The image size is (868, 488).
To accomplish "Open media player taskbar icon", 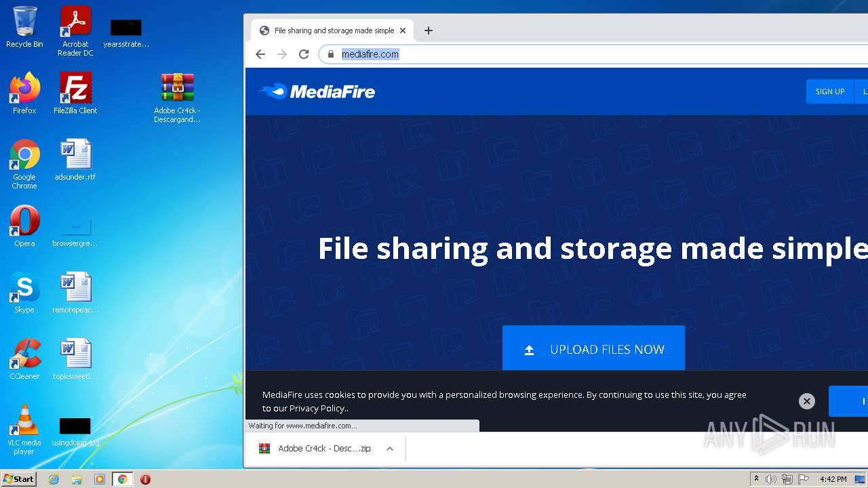I will [100, 479].
